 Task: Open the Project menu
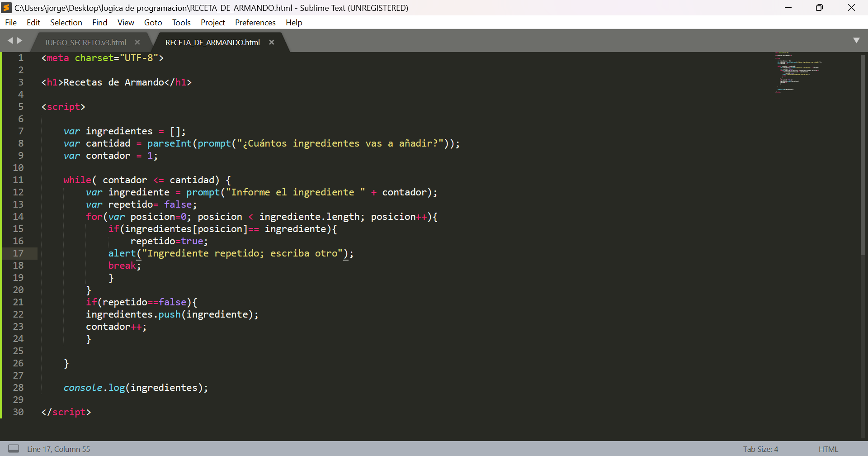click(x=213, y=23)
